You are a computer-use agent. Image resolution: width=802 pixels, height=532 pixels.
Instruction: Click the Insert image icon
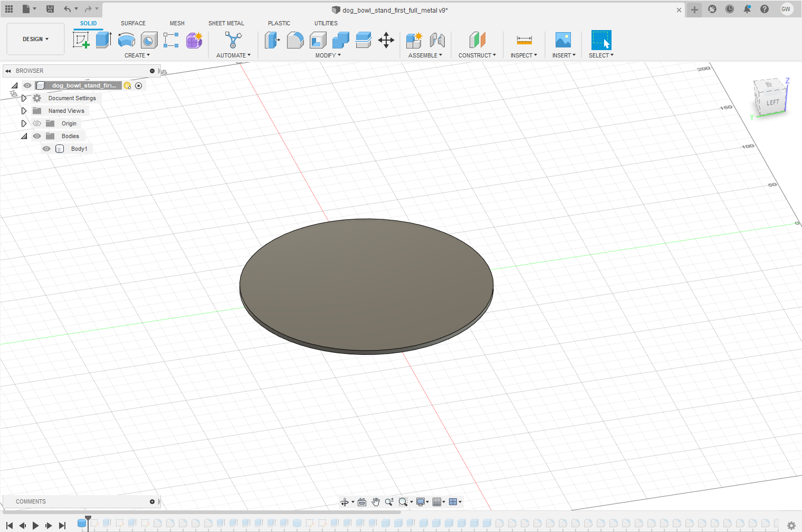click(x=563, y=40)
